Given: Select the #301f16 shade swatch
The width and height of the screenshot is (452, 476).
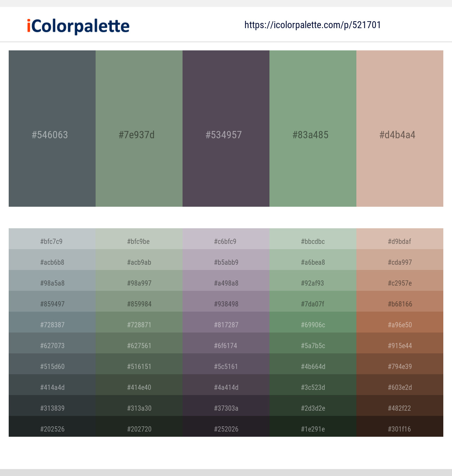Looking at the screenshot, I should point(399,429).
